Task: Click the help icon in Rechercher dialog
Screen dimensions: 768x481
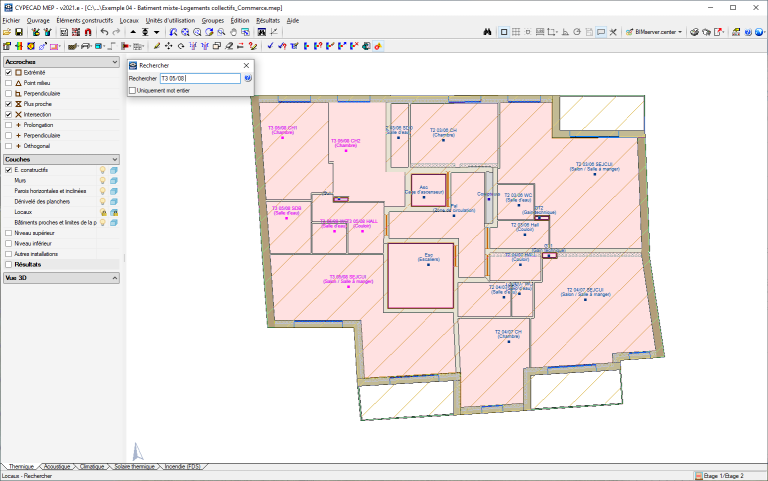Action: click(247, 77)
